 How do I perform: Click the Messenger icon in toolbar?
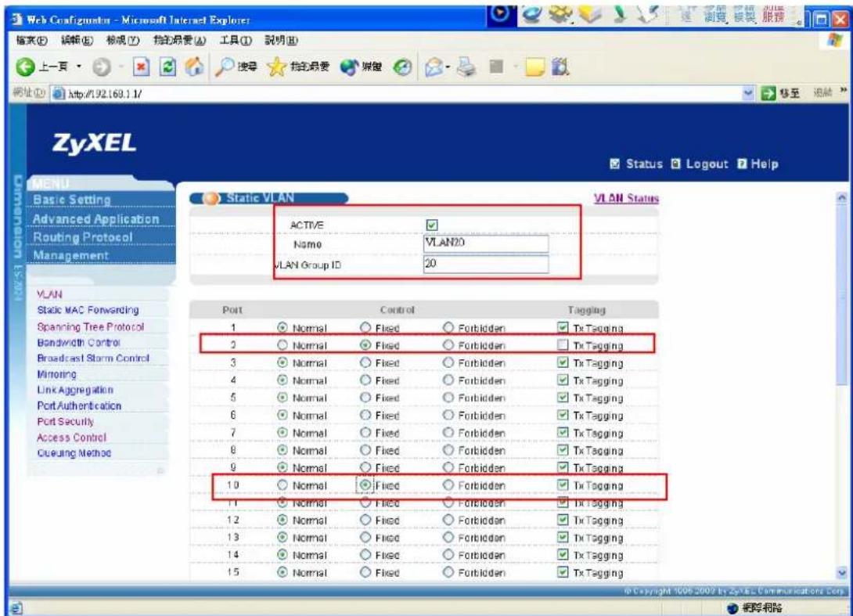560,67
